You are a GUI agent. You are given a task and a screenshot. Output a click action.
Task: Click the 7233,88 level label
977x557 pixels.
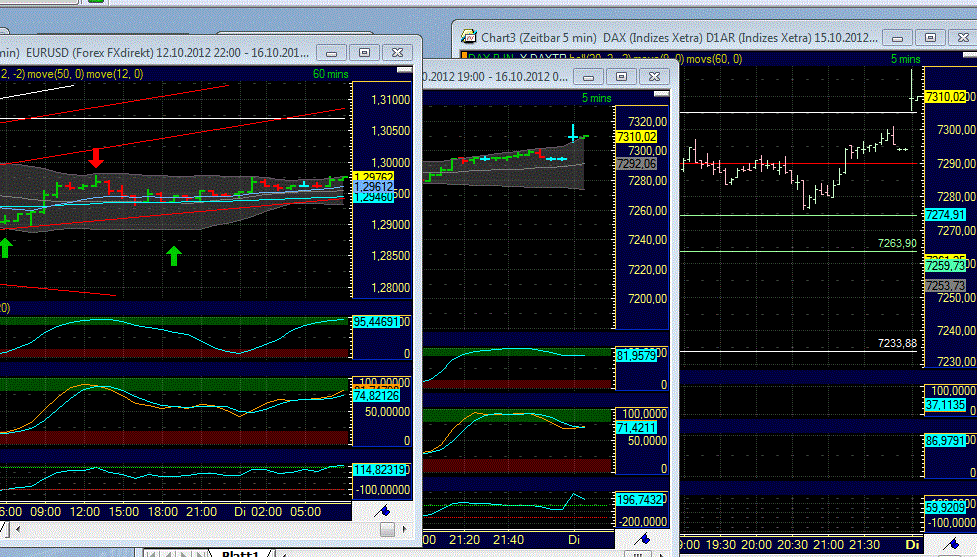pos(897,343)
